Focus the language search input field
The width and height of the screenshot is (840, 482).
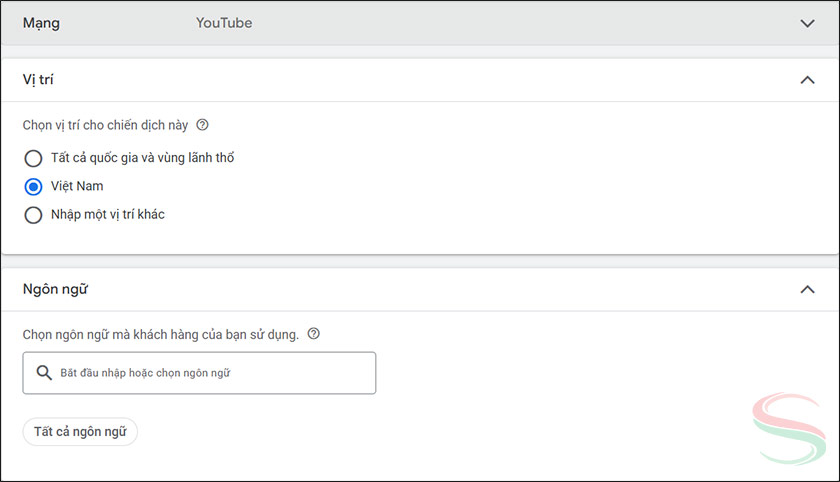coord(210,373)
